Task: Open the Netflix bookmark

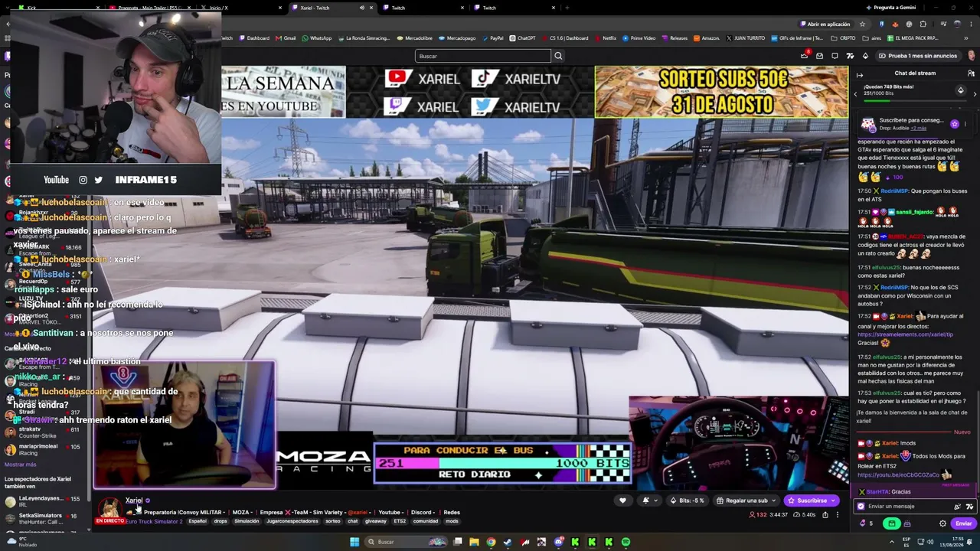Action: pyautogui.click(x=606, y=38)
